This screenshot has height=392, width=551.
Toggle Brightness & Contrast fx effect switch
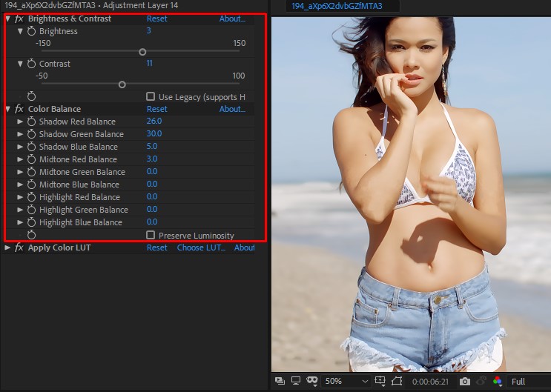coord(19,19)
